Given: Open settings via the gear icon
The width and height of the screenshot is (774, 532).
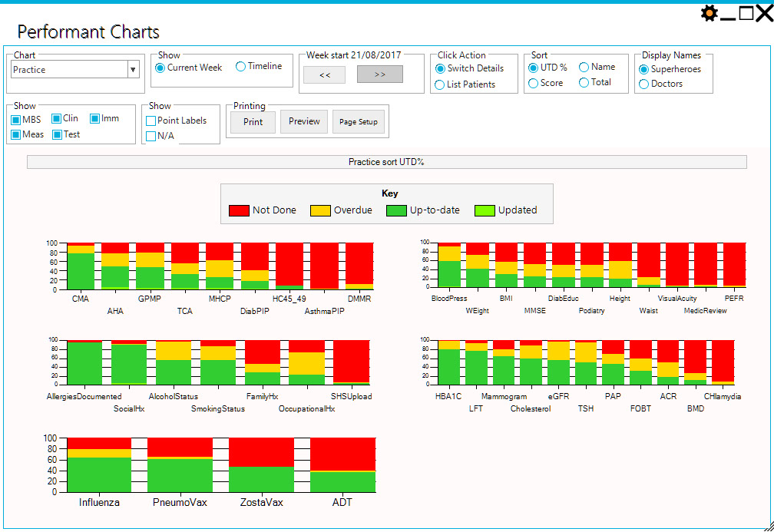Looking at the screenshot, I should click(709, 13).
